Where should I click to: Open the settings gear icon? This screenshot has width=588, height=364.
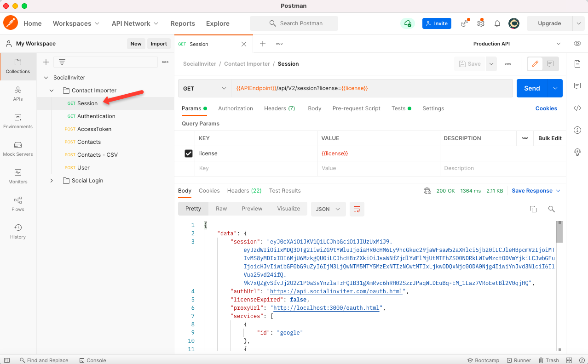(481, 23)
